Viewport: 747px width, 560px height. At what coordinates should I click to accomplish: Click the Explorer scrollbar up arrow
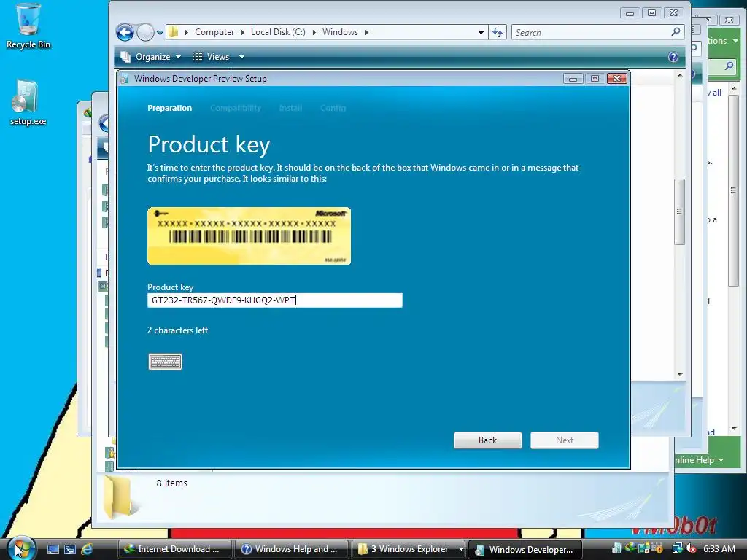[x=680, y=76]
